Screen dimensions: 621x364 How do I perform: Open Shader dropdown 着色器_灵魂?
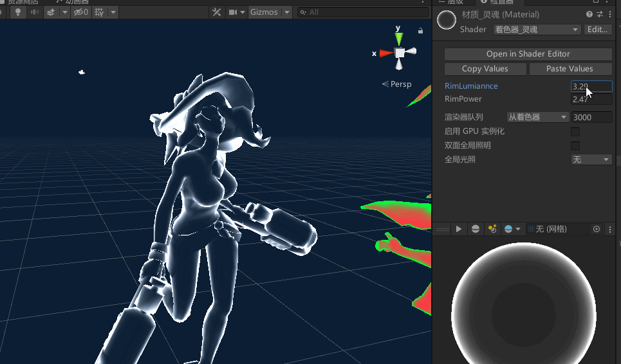coord(537,30)
